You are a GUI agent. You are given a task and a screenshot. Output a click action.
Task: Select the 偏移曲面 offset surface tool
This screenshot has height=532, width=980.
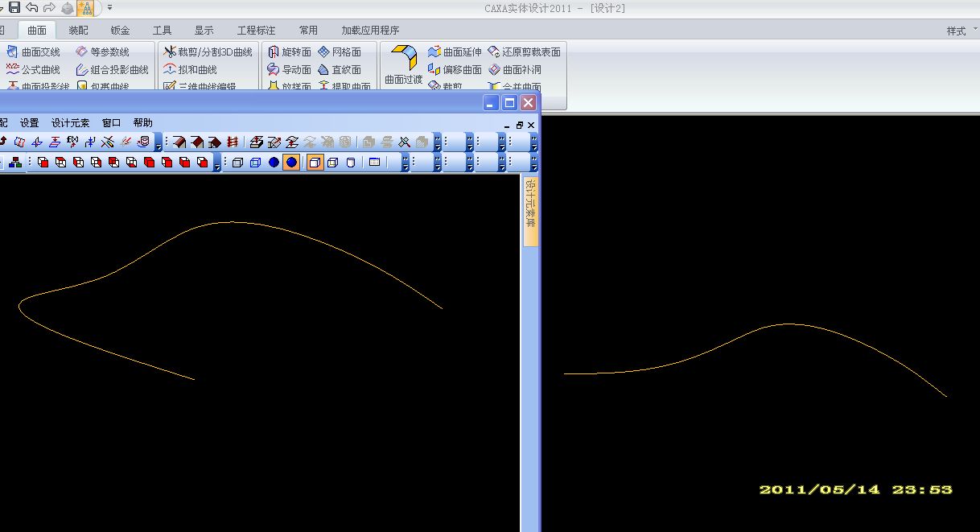tap(455, 69)
